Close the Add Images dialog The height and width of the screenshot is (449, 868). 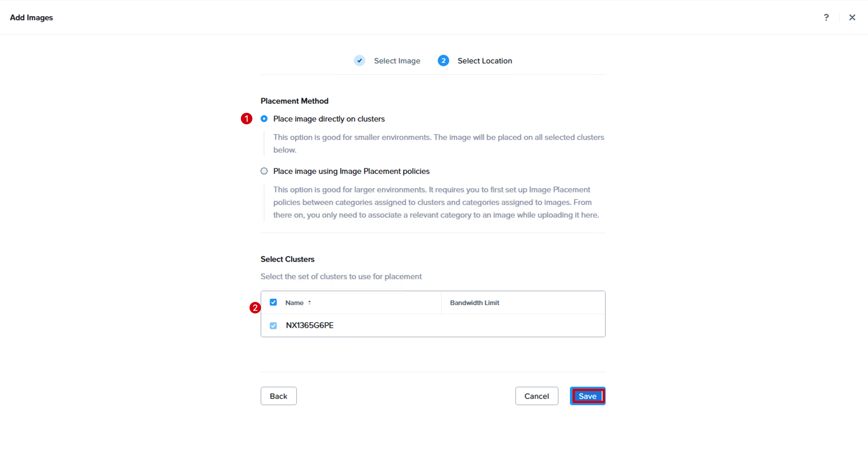pos(852,18)
